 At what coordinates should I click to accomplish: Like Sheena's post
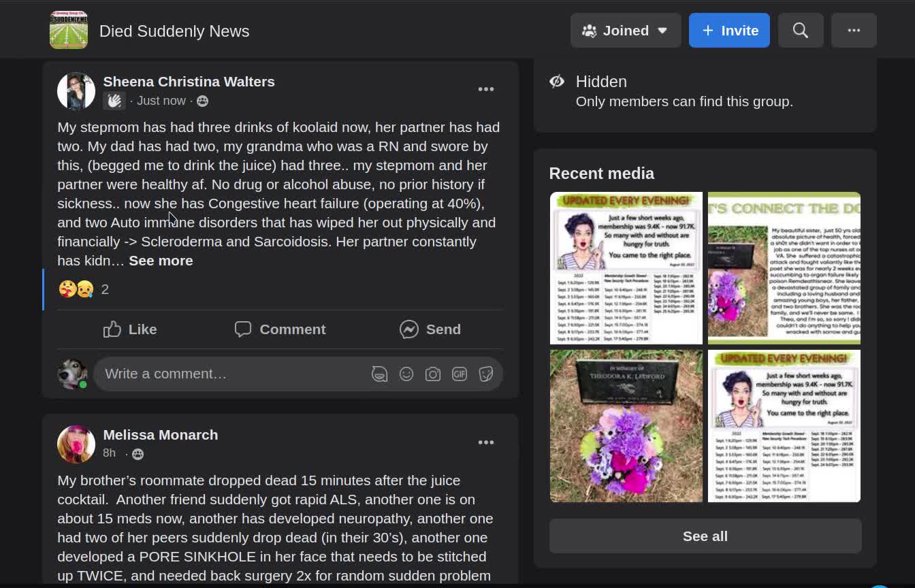tap(130, 329)
